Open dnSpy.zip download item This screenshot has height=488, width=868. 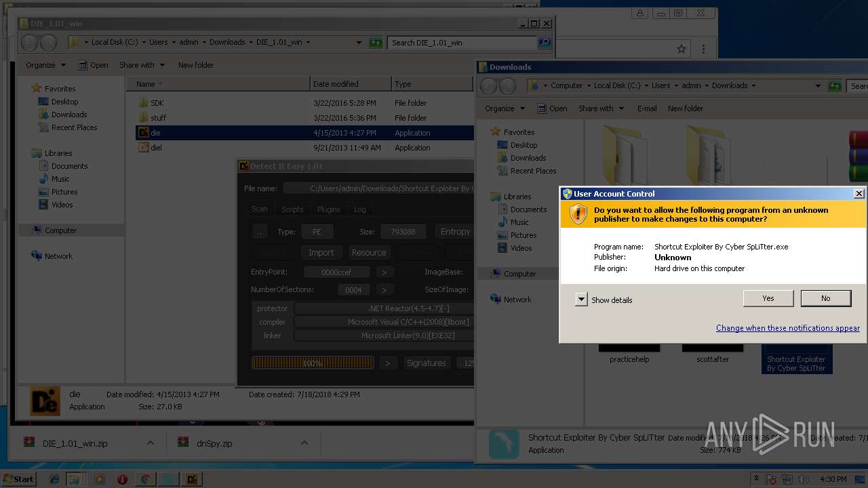214,443
